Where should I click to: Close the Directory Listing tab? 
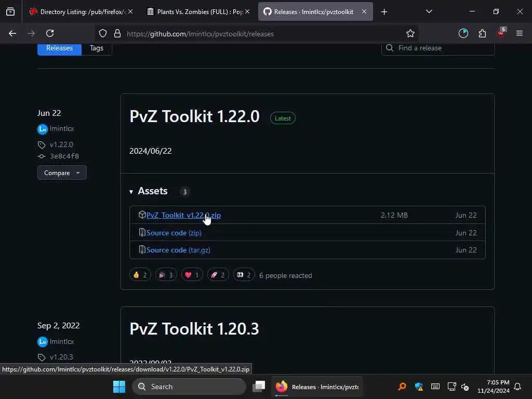[x=130, y=11]
